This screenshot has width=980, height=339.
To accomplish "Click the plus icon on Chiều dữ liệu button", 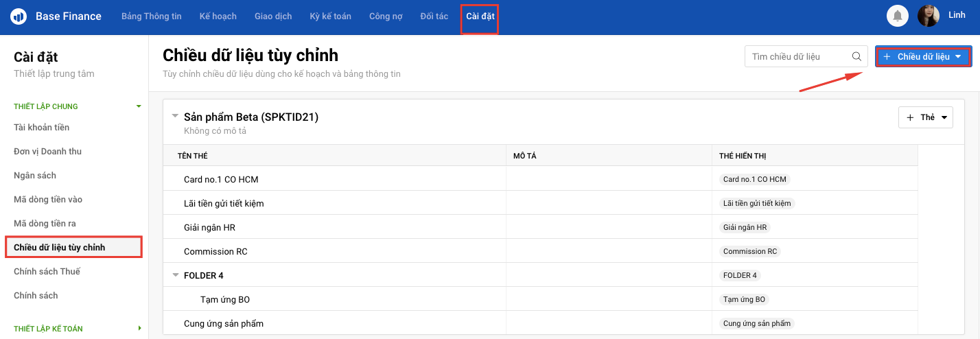I will click(887, 56).
